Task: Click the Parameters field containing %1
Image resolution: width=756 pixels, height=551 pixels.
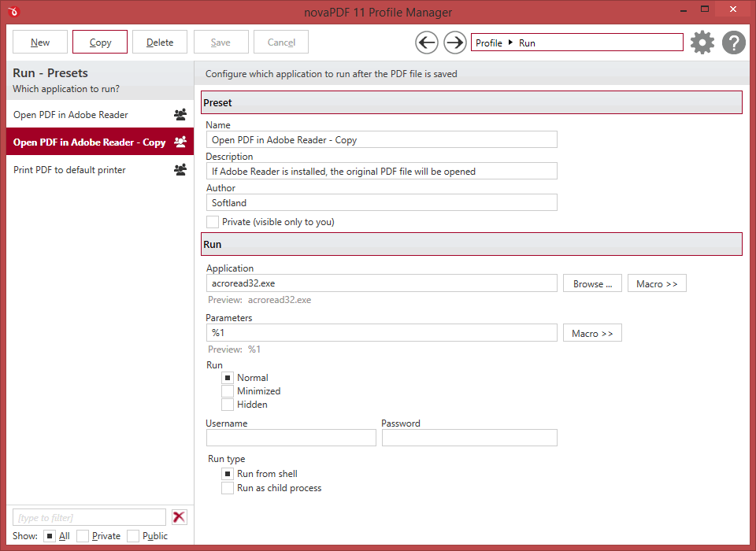Action: click(382, 333)
